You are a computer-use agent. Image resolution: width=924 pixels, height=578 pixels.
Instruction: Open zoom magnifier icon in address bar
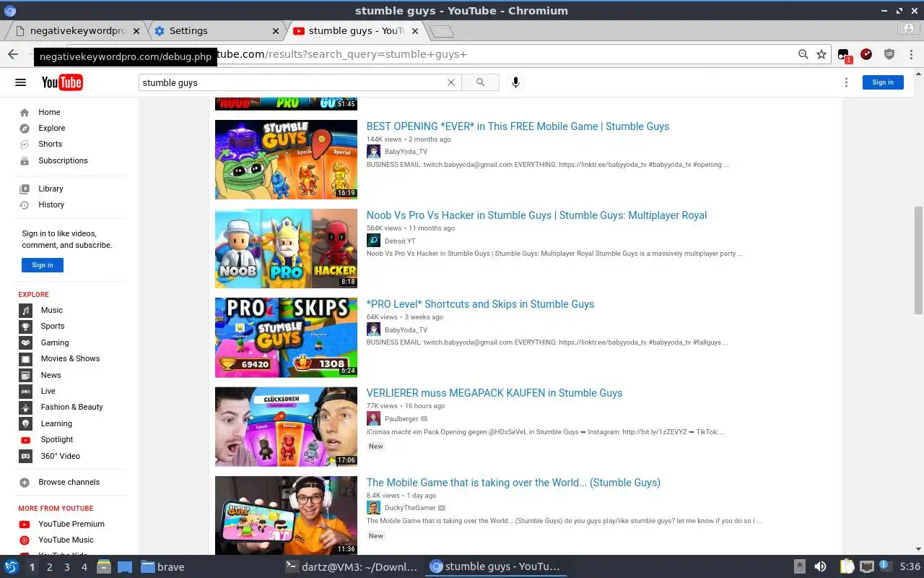(x=803, y=54)
